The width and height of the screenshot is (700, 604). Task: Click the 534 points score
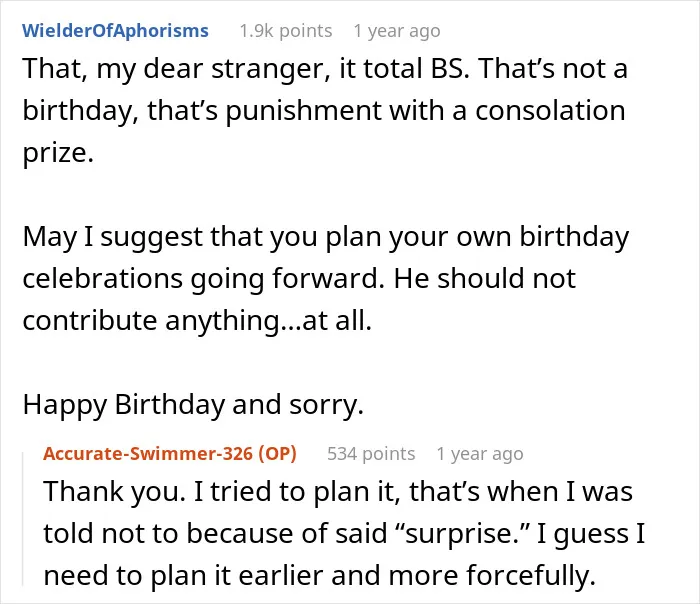[371, 454]
